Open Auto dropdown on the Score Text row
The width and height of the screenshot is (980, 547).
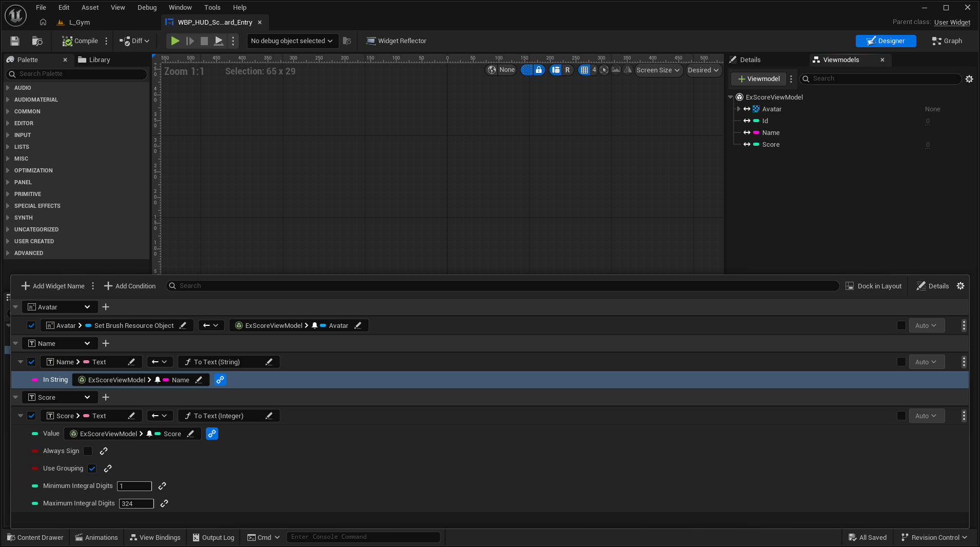(x=926, y=416)
